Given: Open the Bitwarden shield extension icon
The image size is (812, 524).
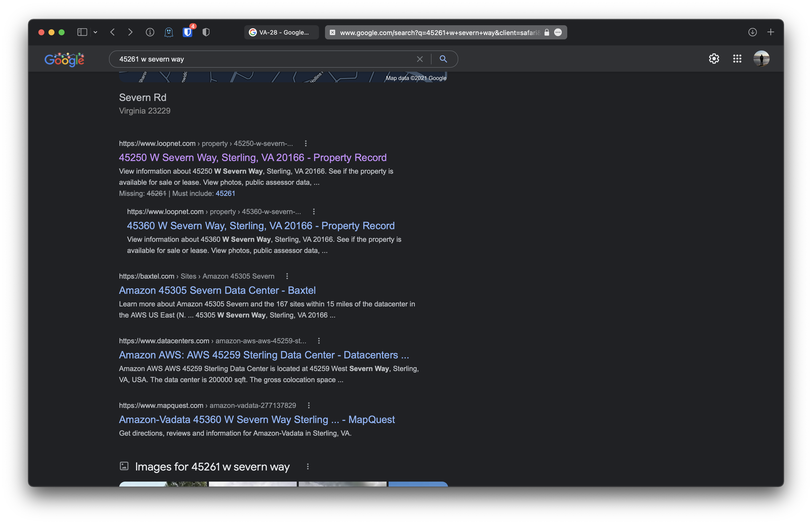Looking at the screenshot, I should pos(187,32).
